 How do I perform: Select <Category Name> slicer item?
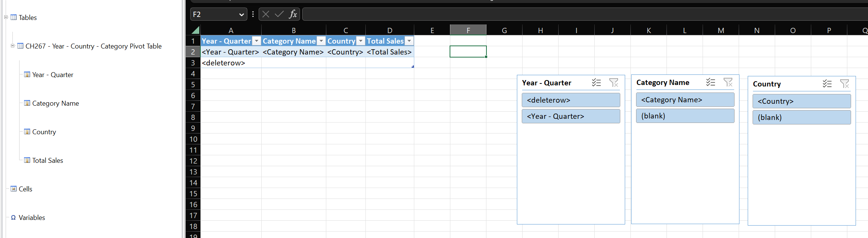685,100
